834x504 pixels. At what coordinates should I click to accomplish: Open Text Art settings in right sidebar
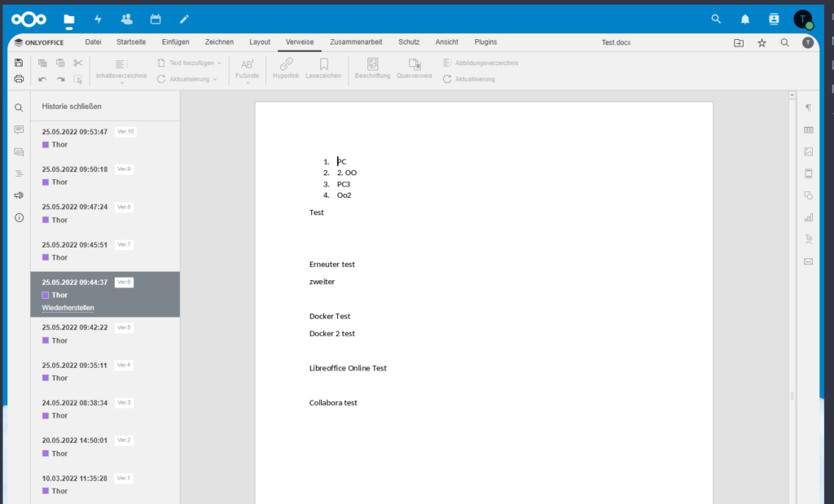click(x=809, y=239)
